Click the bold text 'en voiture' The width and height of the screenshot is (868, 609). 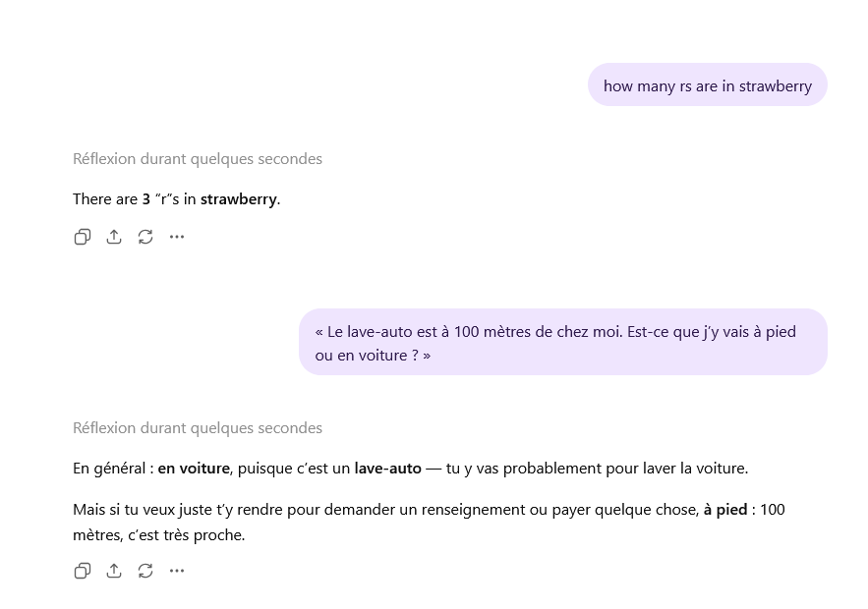click(x=193, y=468)
